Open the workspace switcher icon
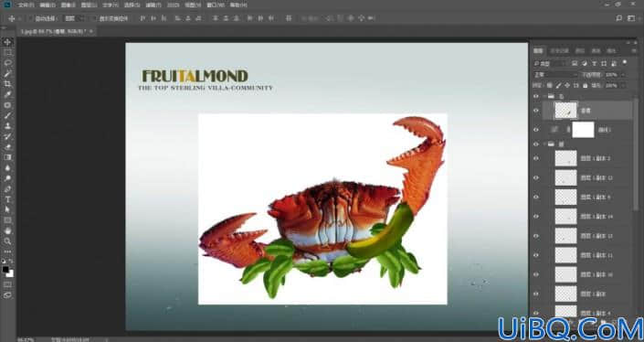Image resolution: width=644 pixels, height=342 pixels. [631, 18]
